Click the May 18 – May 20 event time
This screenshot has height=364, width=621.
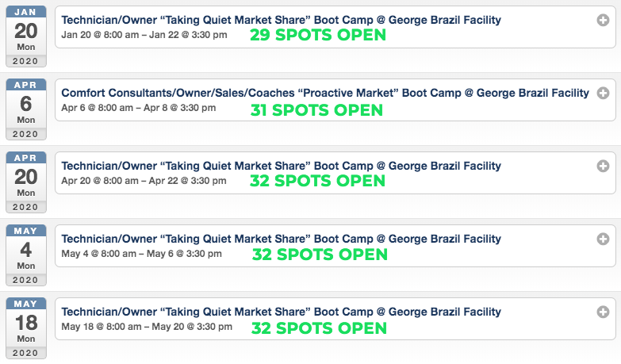pos(147,327)
